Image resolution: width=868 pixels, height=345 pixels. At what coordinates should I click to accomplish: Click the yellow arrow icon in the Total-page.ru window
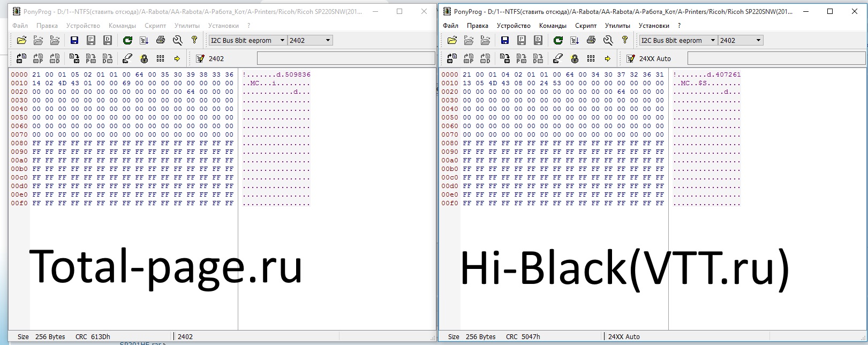pyautogui.click(x=177, y=58)
